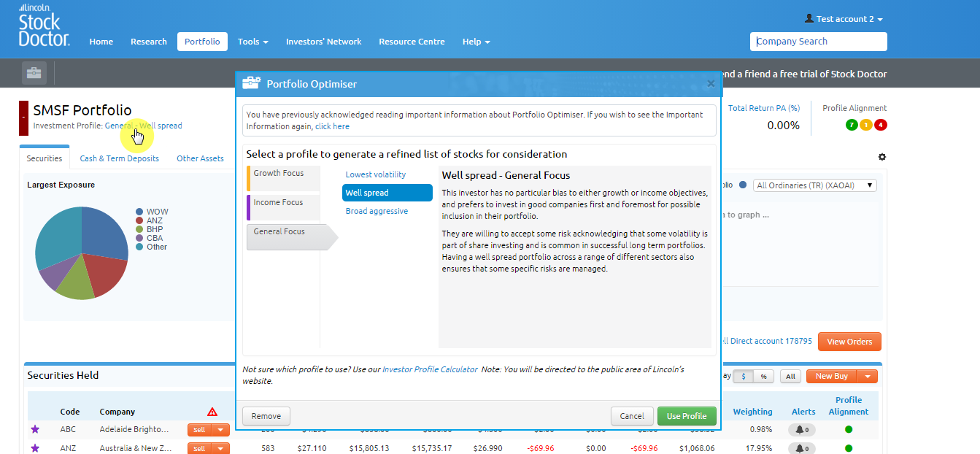Select the Growth Focus profile category
The image size is (980, 454).
tap(283, 177)
